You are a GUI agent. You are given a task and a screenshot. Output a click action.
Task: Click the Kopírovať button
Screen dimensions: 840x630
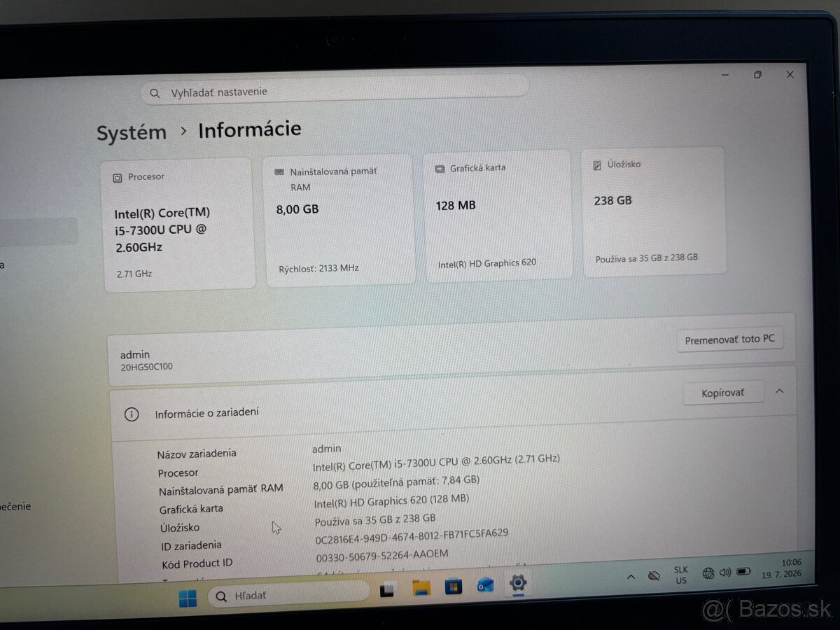coord(722,393)
